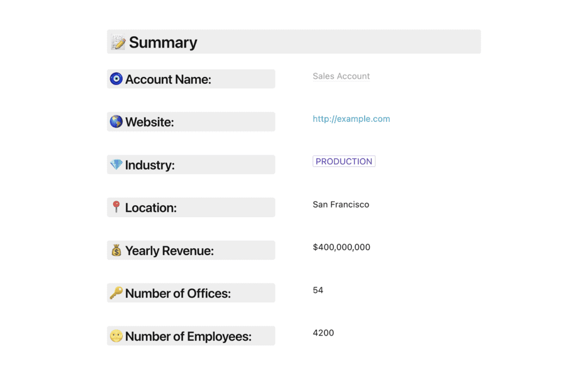
Task: Click the key icon beside Number of Offices
Action: (116, 293)
